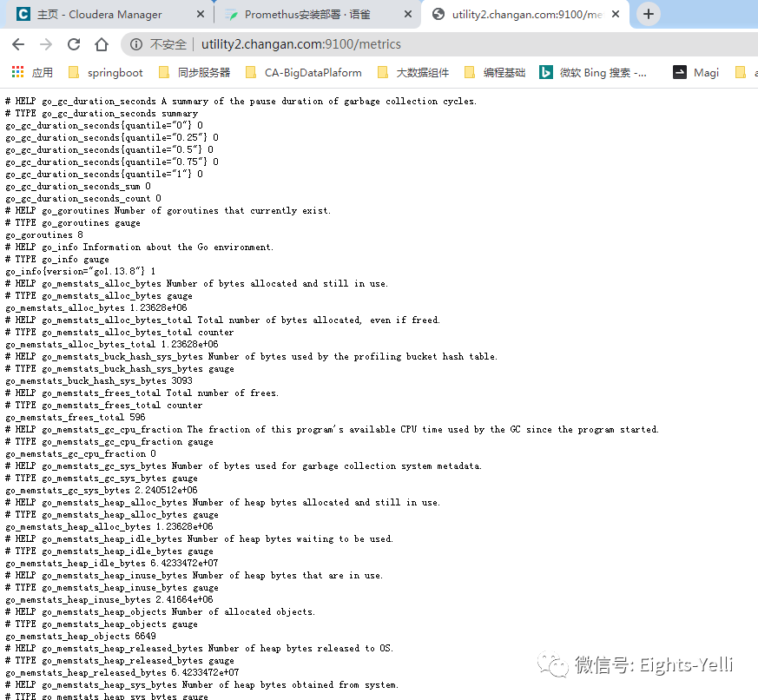Click the browser forward arrow
758x700 pixels.
[x=46, y=44]
